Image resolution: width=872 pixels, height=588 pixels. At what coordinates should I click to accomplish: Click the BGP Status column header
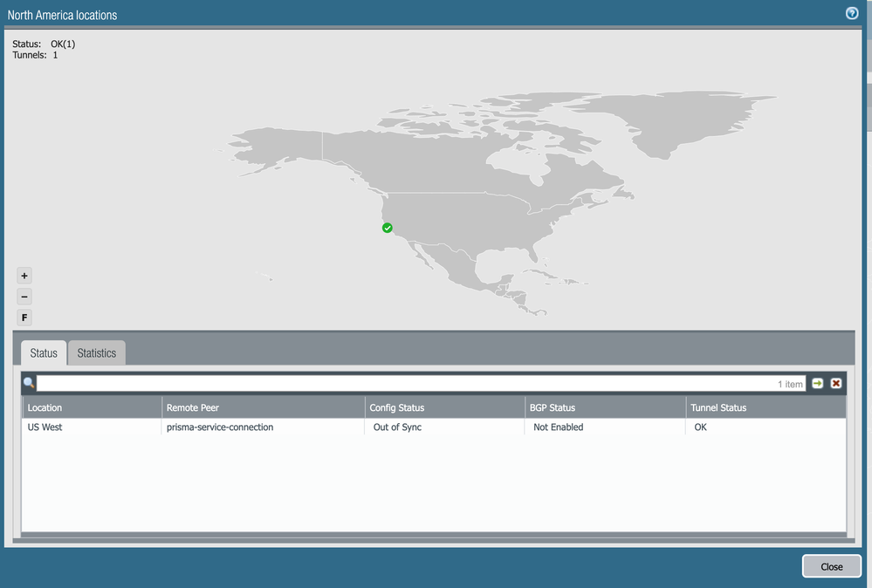pos(604,407)
